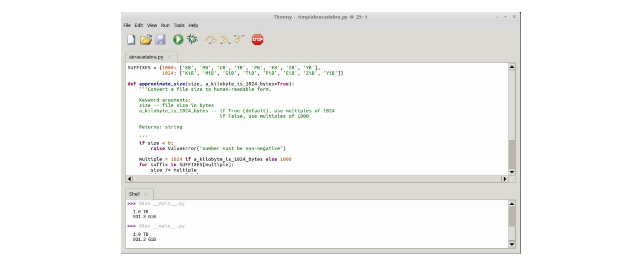Open the Tools menu

[179, 25]
